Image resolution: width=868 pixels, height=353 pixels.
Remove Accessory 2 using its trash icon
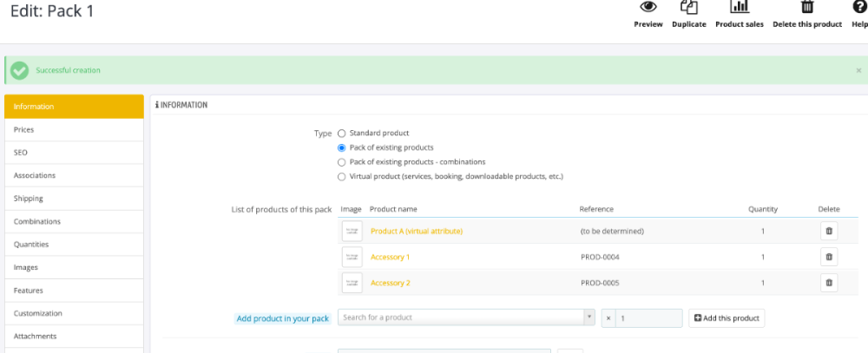click(x=829, y=283)
